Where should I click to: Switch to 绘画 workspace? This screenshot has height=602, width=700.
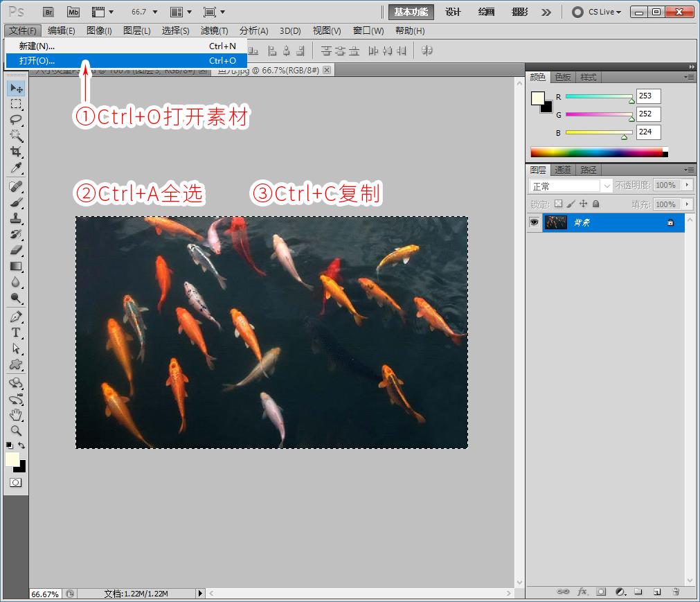pos(486,12)
